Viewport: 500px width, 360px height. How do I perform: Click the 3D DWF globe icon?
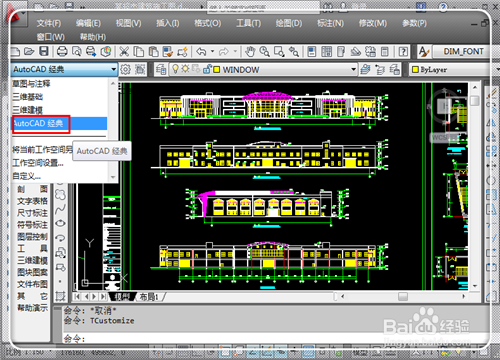pyautogui.click(x=106, y=52)
